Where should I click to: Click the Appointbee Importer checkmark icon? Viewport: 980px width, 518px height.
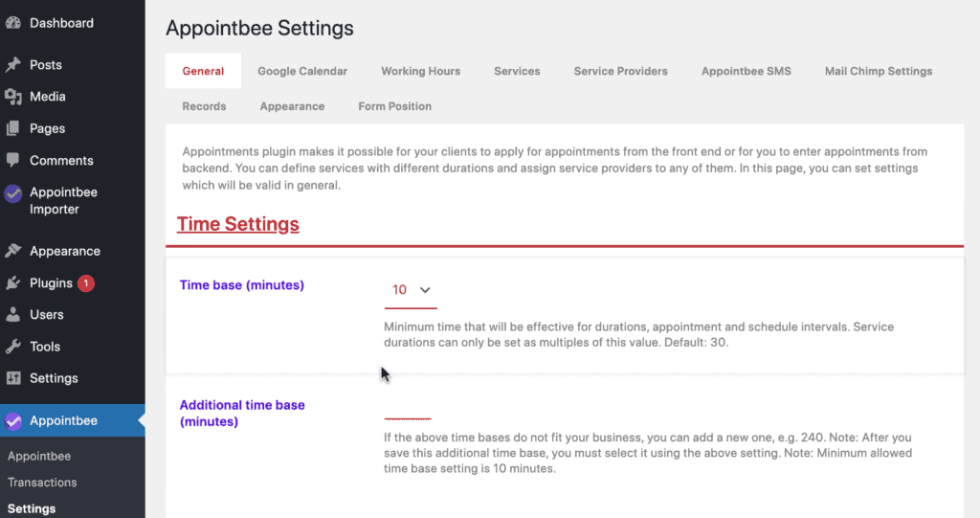pos(13,193)
